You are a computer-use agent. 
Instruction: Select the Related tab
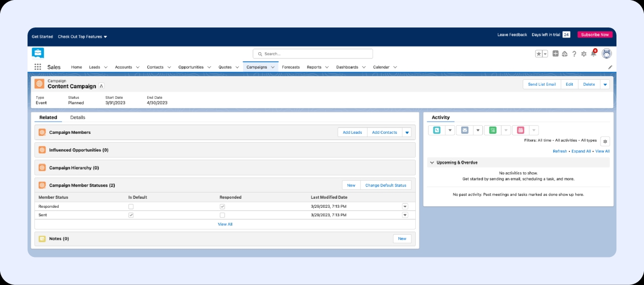click(x=48, y=117)
